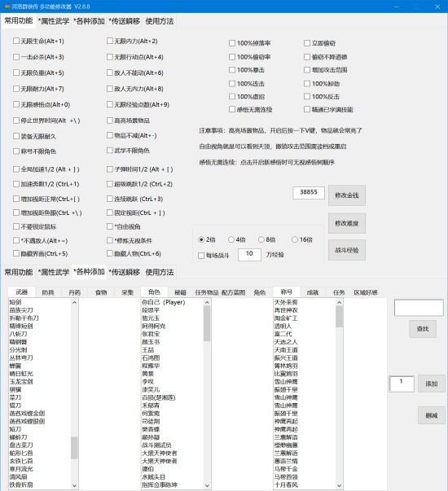448x491 pixels.
Task: Tick the 每场战斗 checkbox
Action: (201, 256)
